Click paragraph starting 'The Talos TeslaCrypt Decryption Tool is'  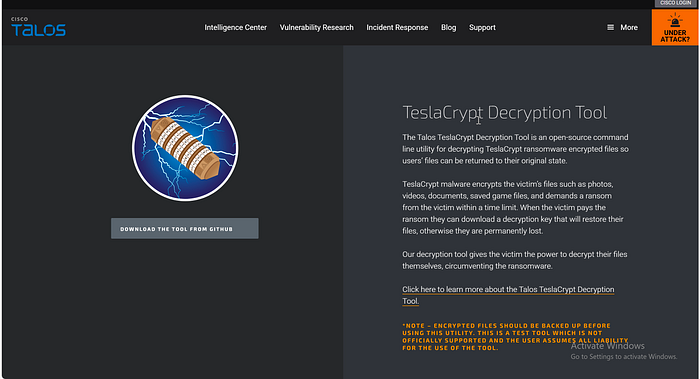(x=515, y=149)
